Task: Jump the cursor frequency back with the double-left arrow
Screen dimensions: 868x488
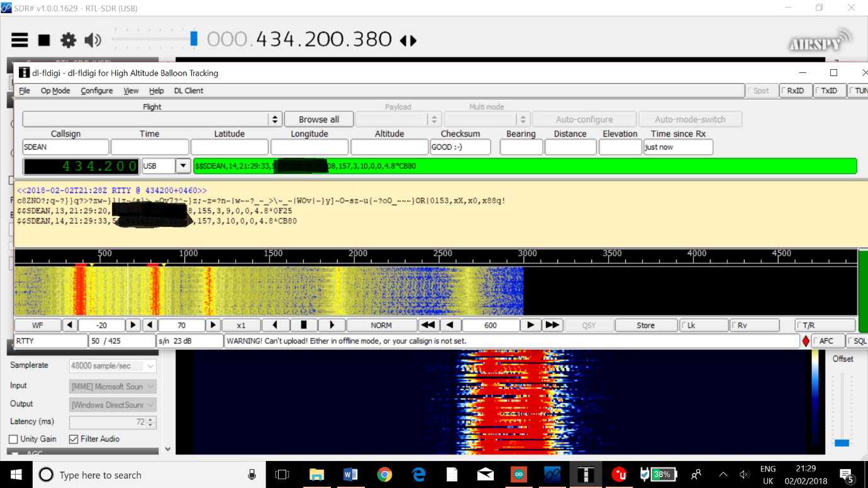Action: point(428,325)
